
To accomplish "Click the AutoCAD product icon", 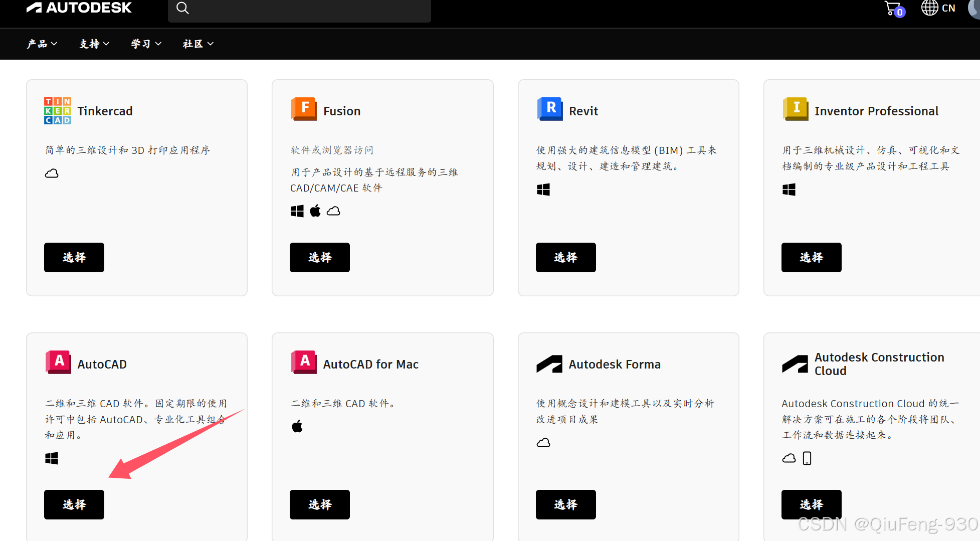I will [x=58, y=362].
